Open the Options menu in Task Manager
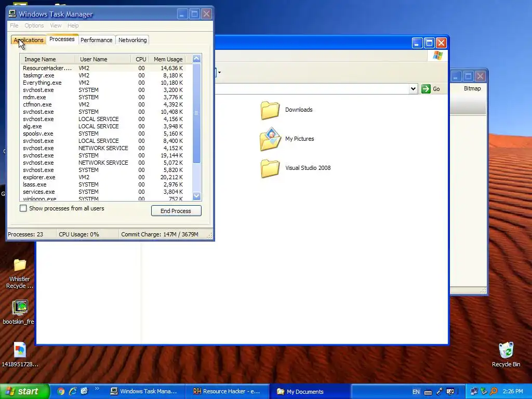Screen dimensions: 532x399 coord(34,25)
